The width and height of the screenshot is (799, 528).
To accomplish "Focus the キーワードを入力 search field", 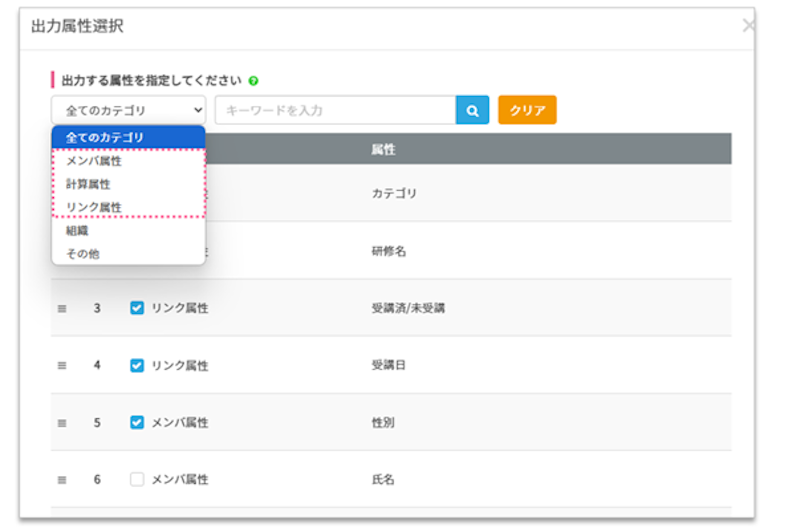I will (x=335, y=110).
